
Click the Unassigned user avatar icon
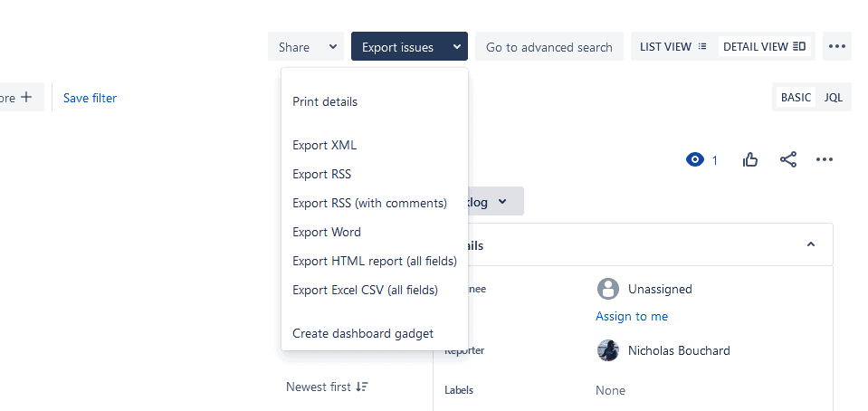[608, 289]
